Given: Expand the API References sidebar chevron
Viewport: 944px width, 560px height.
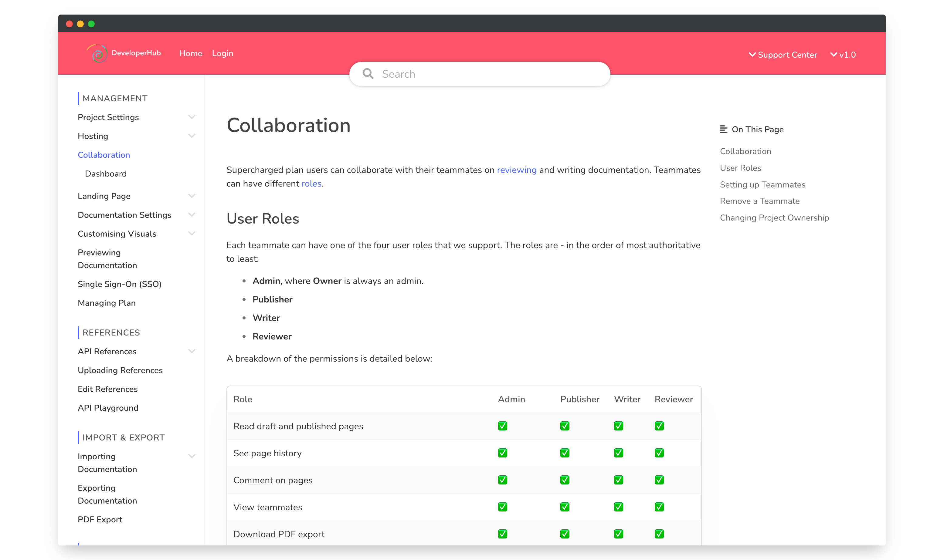Looking at the screenshot, I should coord(192,351).
